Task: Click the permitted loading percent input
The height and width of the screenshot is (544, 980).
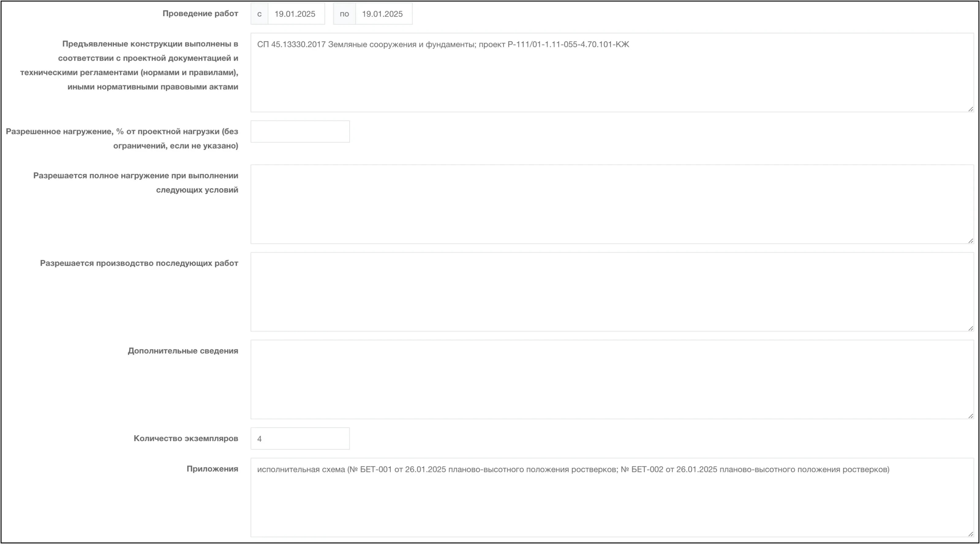Action: tap(300, 132)
